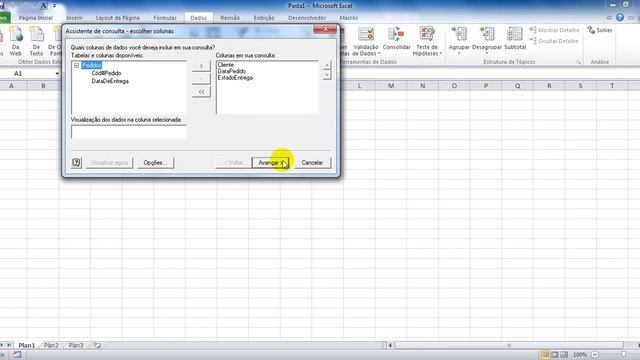Open Excel help question mark icon
Image resolution: width=640 pixels, height=360 pixels.
coord(620,18)
